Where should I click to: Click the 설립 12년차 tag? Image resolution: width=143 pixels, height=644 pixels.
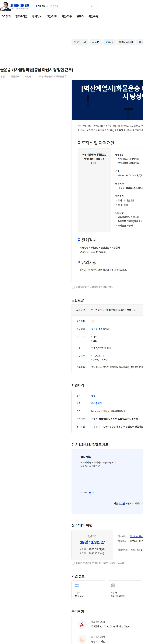[x=80, y=42]
